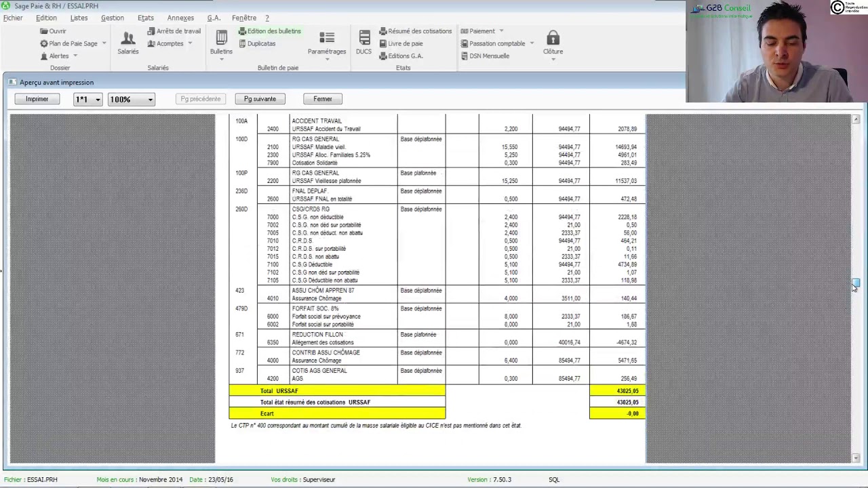The width and height of the screenshot is (868, 488).
Task: Click the Pg suivante button
Action: click(x=260, y=99)
